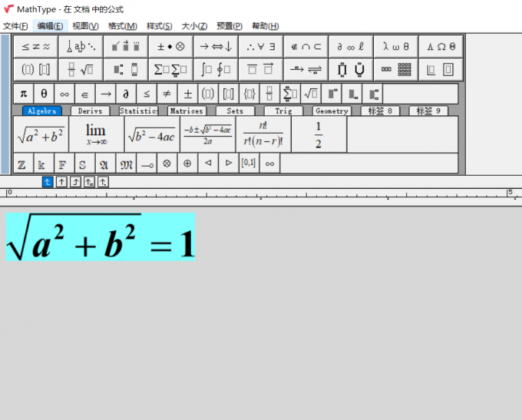
Task: Click the highlighted equation in the editing area
Action: [100, 237]
